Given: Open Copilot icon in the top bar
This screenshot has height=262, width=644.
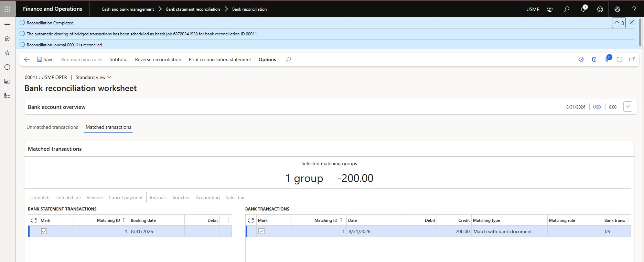Looking at the screenshot, I should coord(550,9).
